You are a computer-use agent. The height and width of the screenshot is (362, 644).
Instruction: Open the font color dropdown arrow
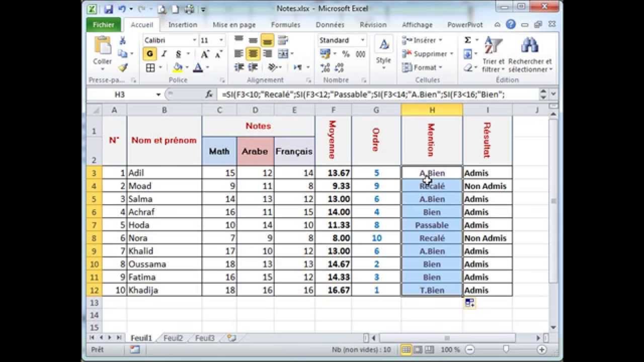pyautogui.click(x=208, y=67)
